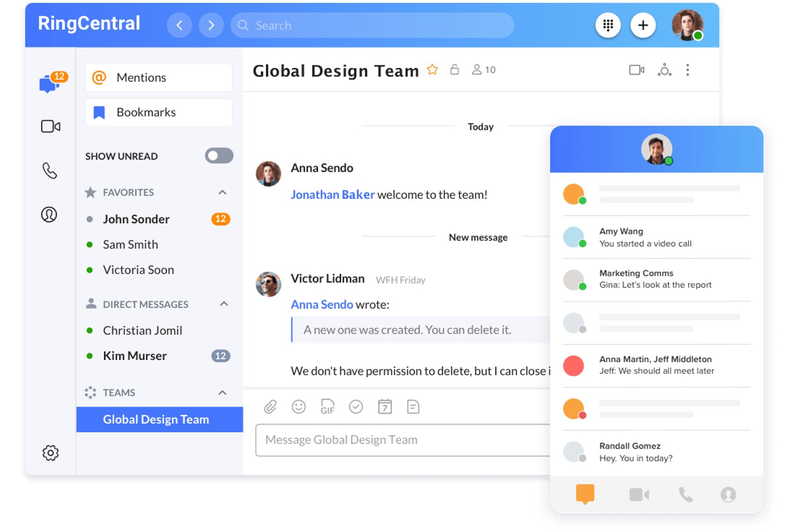Image resolution: width=798 pixels, height=532 pixels.
Task: Open Mentions
Action: pos(159,78)
